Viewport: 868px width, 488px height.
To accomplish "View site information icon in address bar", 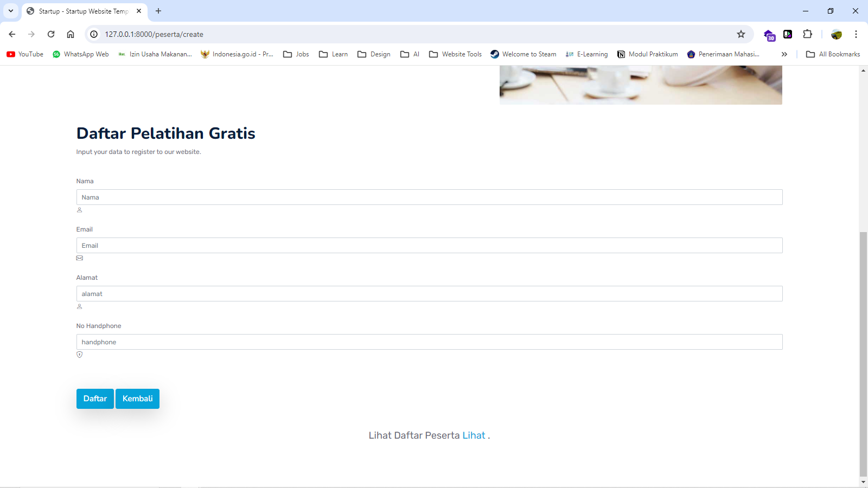I will 94,34.
